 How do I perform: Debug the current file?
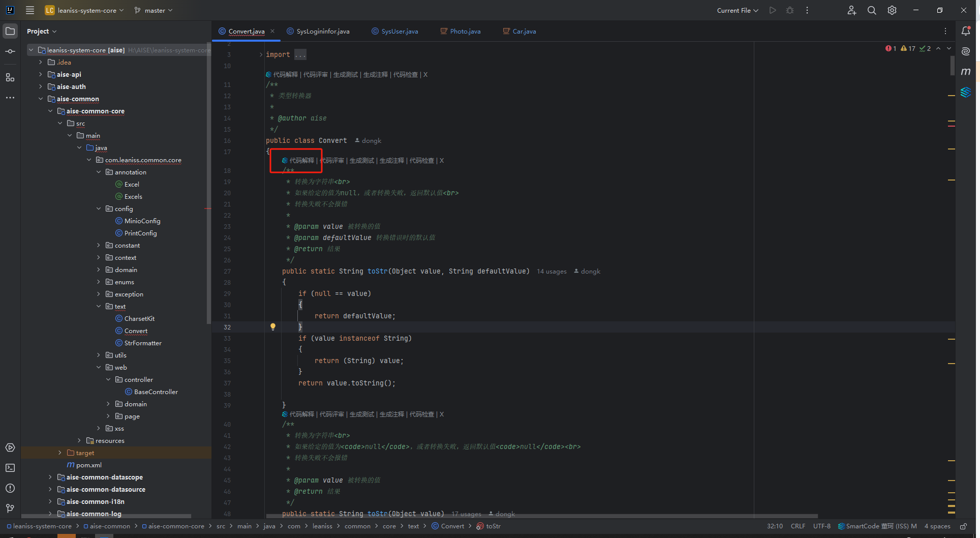click(x=790, y=10)
